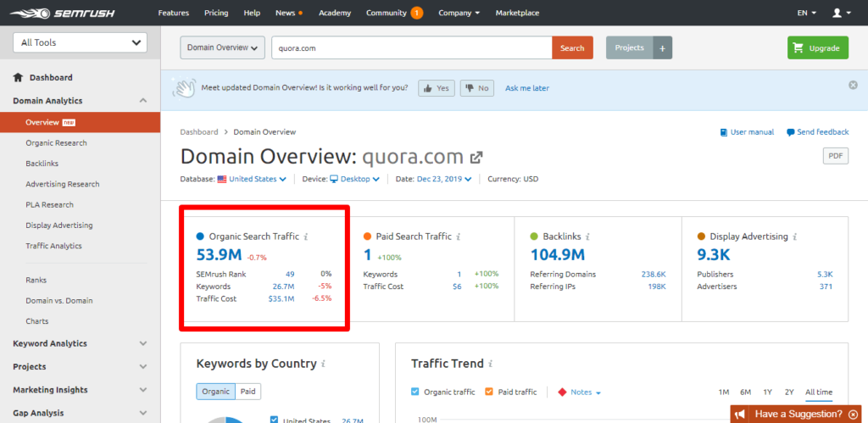Open the News menu item

(288, 13)
